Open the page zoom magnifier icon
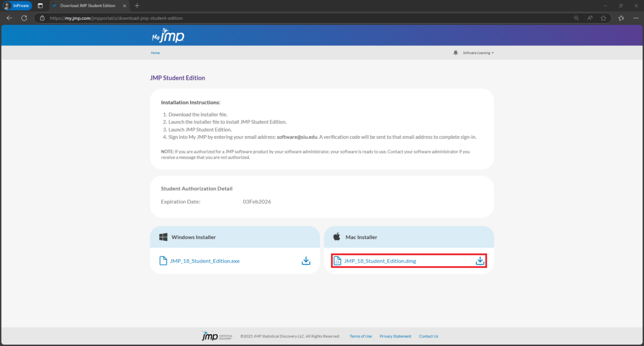Screen dimensions: 644x346 pyautogui.click(x=576, y=18)
